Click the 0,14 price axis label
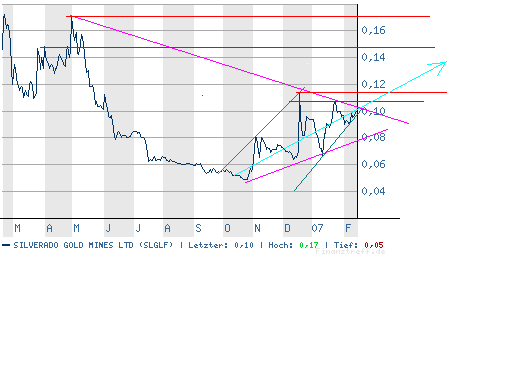The height and width of the screenshot is (384, 512). 373,57
